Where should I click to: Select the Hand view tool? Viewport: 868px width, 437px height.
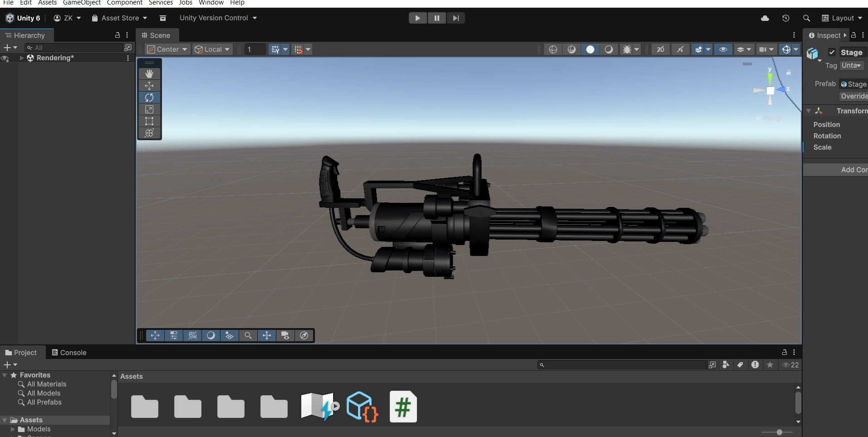149,74
